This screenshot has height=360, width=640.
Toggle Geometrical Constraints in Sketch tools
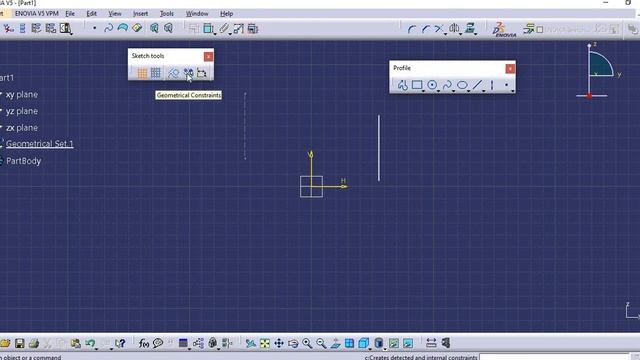click(x=188, y=73)
